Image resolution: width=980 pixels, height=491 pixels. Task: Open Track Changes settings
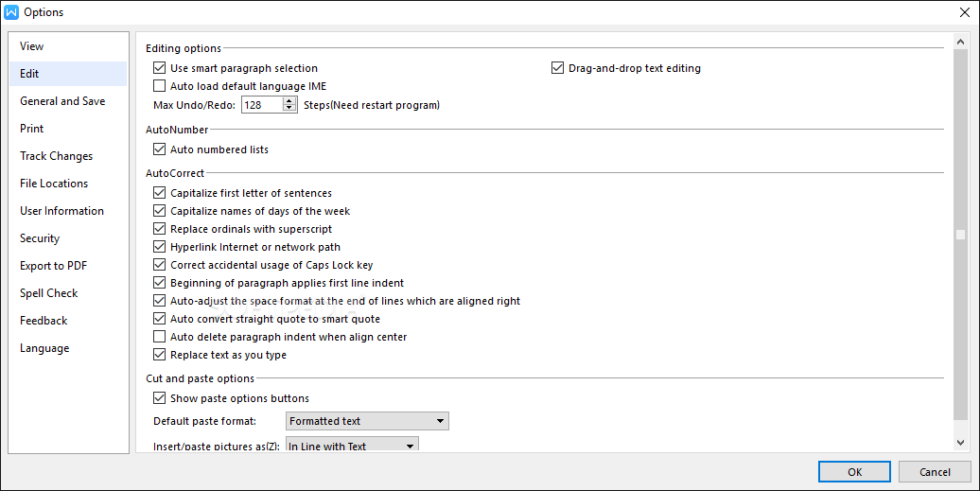[68, 156]
